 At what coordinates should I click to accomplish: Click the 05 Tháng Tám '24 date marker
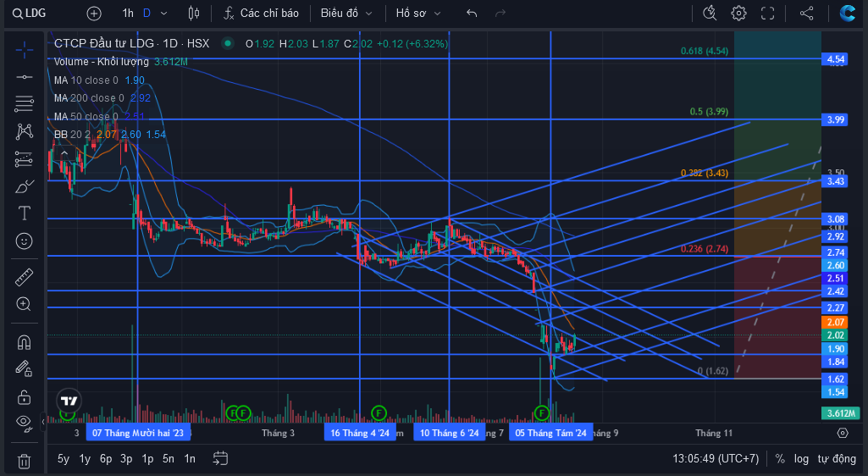(550, 433)
